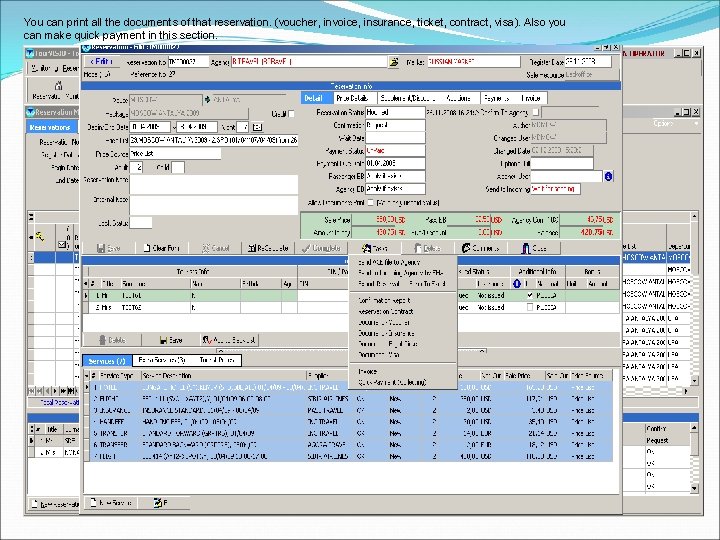The image size is (720, 540).
Task: Open the Comments button
Action: pos(480,248)
